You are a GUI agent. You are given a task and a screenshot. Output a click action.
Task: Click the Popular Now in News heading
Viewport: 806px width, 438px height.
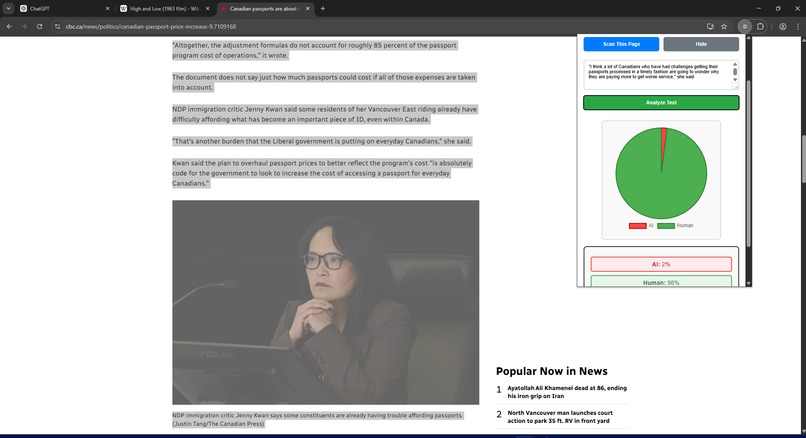pos(552,371)
